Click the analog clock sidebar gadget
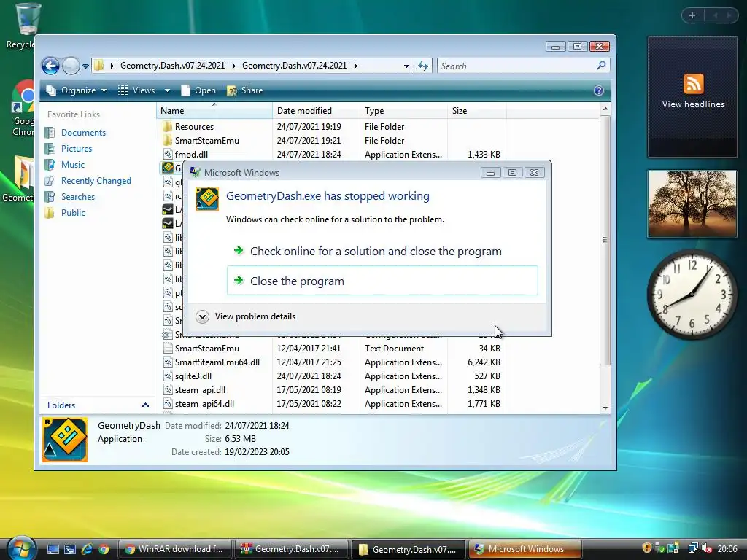This screenshot has width=747, height=560. [x=692, y=295]
